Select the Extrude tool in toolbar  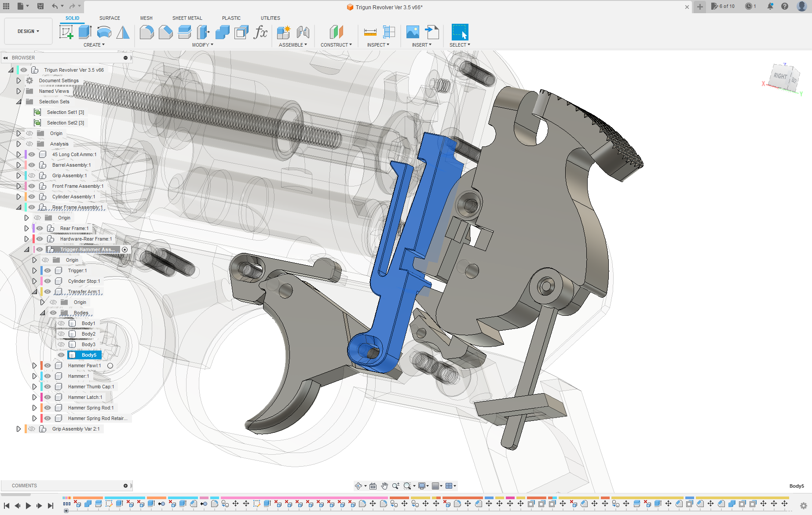coord(85,32)
